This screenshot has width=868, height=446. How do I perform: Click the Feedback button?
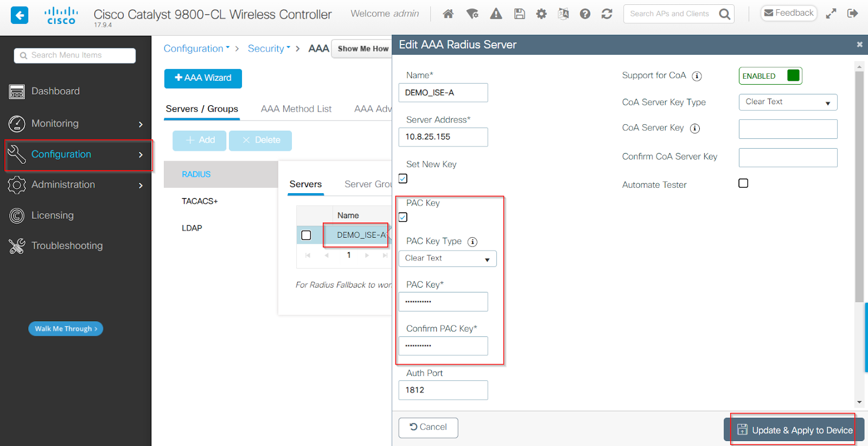point(789,13)
